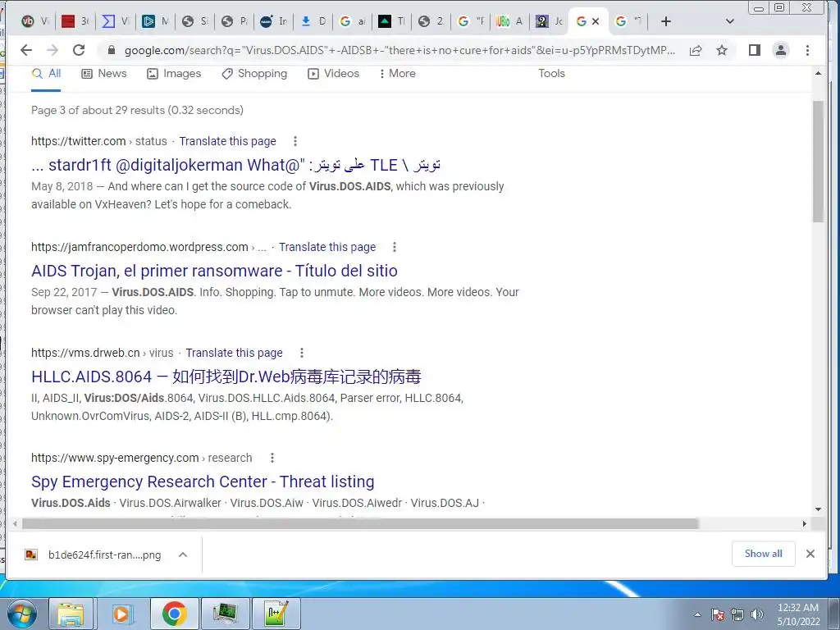Screen dimensions: 840x630
Task: Switch to the red icon tab
Action: 75,21
